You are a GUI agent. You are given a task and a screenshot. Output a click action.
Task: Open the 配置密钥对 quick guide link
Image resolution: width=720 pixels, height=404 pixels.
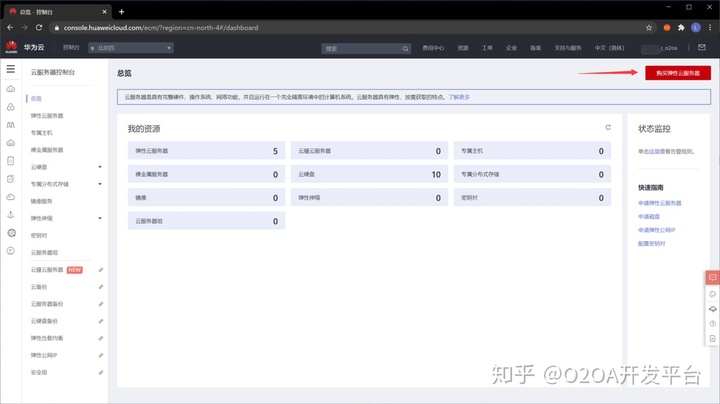652,244
